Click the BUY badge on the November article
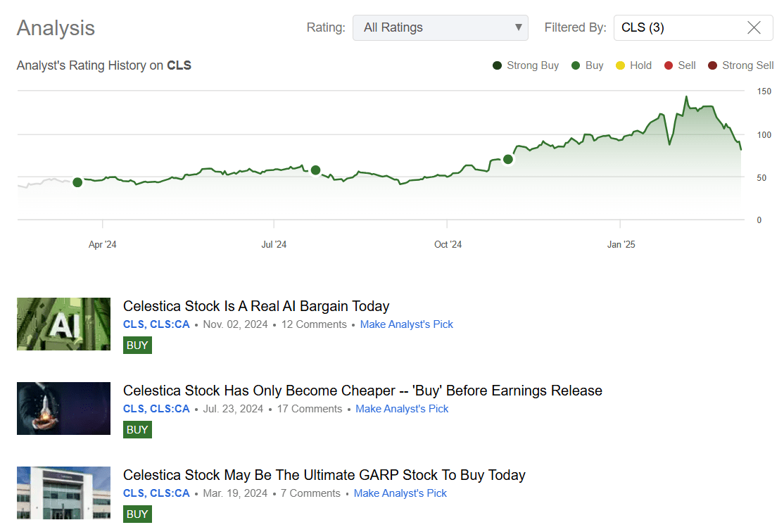 pyautogui.click(x=137, y=345)
